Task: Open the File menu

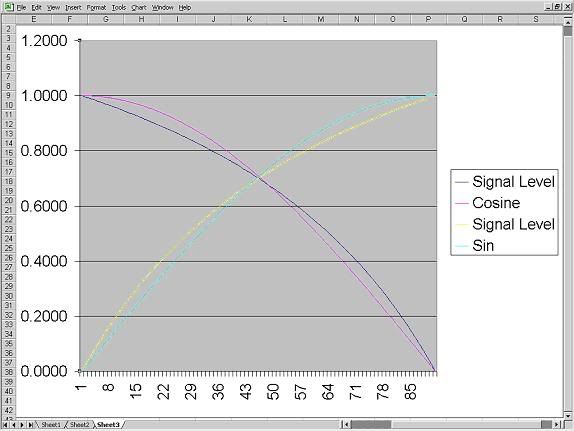Action: [21, 7]
